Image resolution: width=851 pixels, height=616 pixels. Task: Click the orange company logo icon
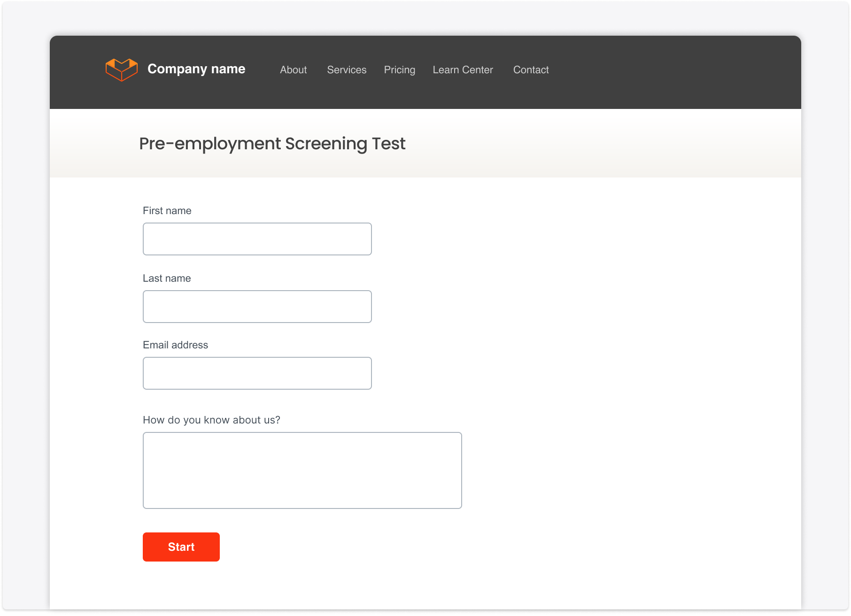[122, 69]
